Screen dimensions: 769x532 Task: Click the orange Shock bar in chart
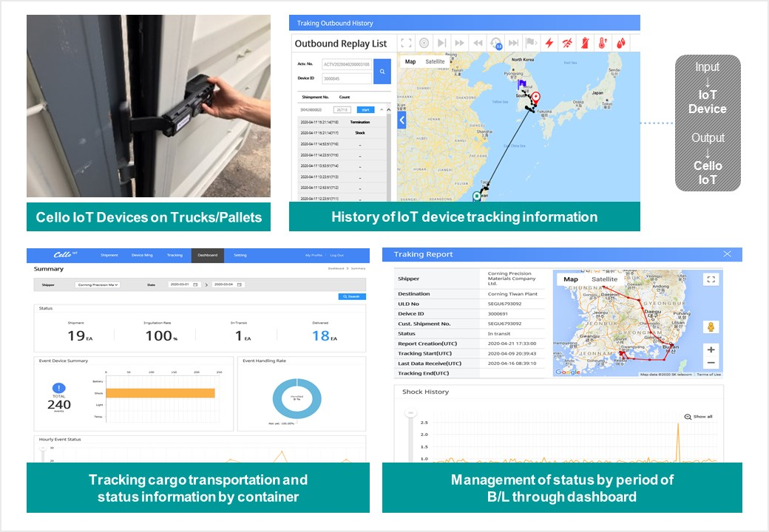[x=160, y=393]
